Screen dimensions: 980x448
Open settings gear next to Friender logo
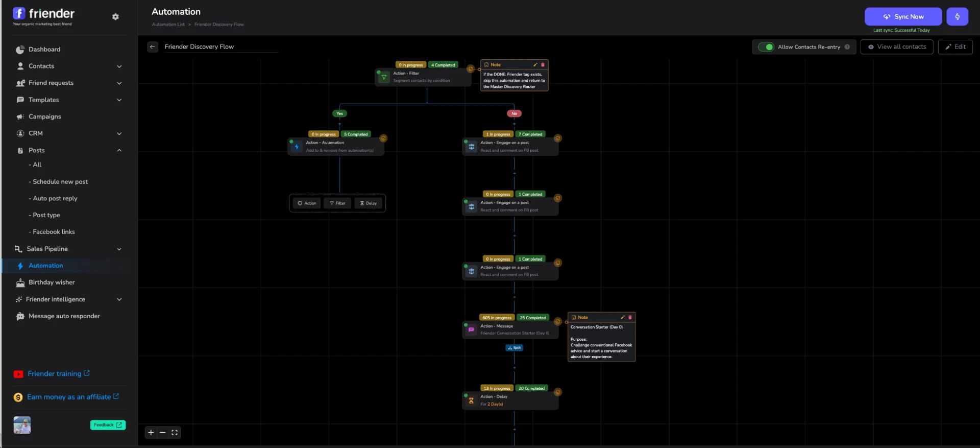(x=115, y=17)
